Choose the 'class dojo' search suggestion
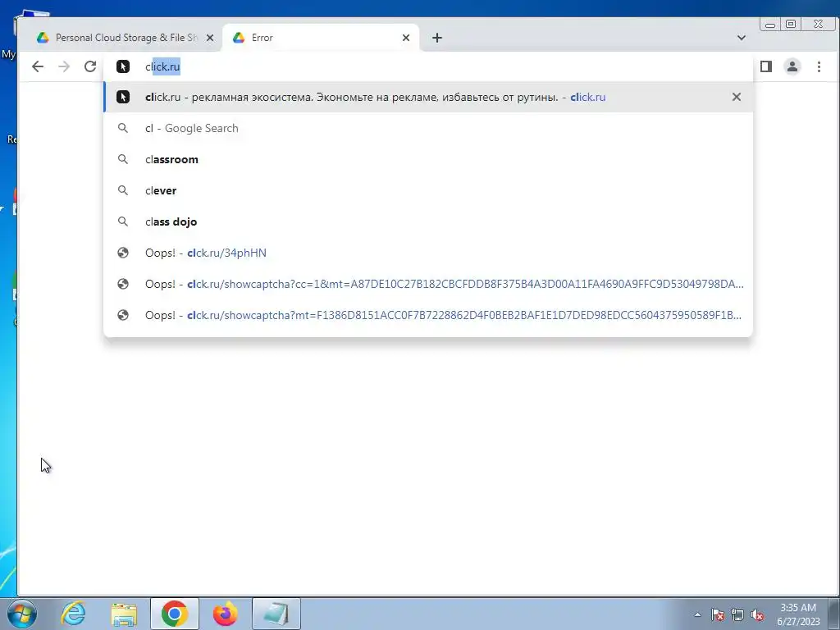 pos(428,221)
